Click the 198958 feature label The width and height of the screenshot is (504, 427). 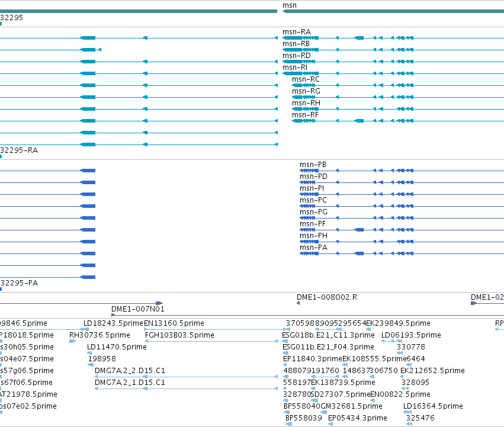(x=102, y=359)
